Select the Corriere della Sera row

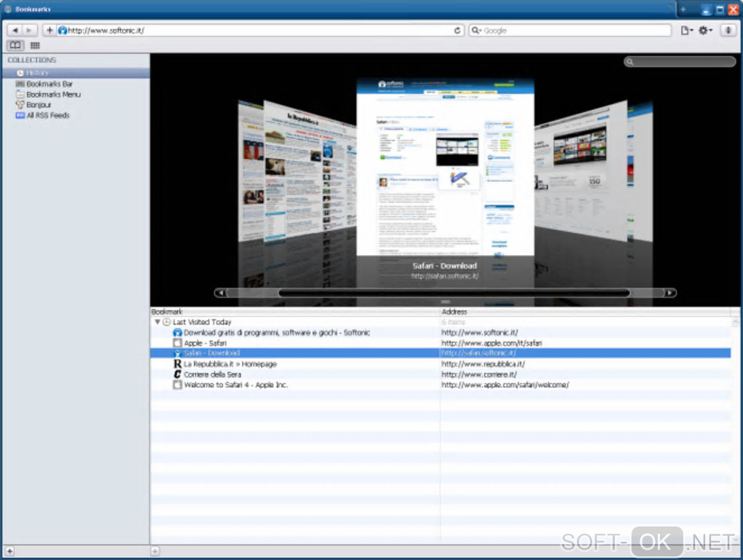440,374
